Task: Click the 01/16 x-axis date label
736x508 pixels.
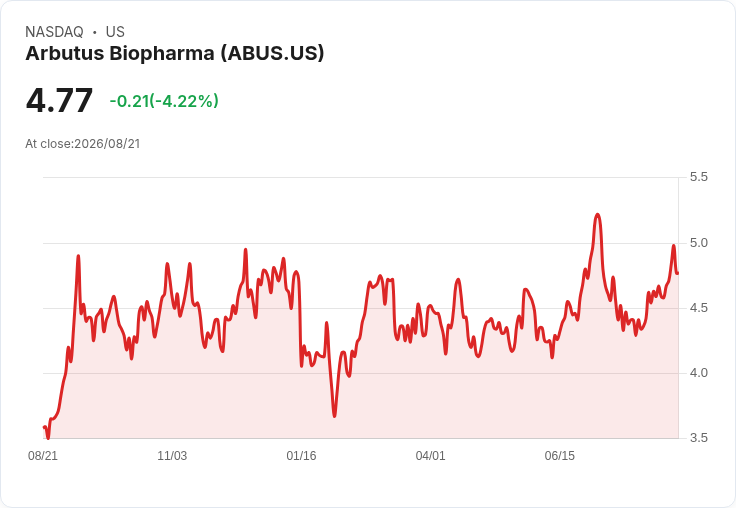Action: (x=301, y=456)
